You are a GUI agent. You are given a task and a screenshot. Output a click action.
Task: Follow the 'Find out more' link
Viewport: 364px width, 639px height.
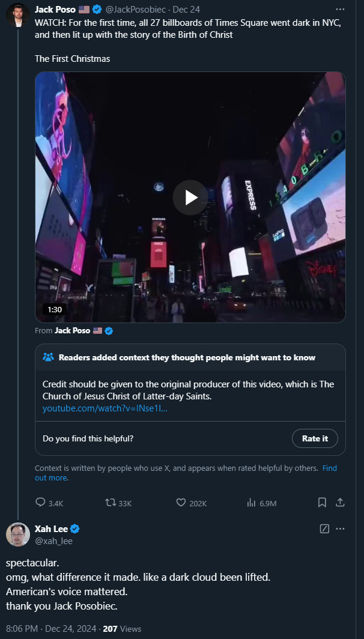tap(50, 478)
